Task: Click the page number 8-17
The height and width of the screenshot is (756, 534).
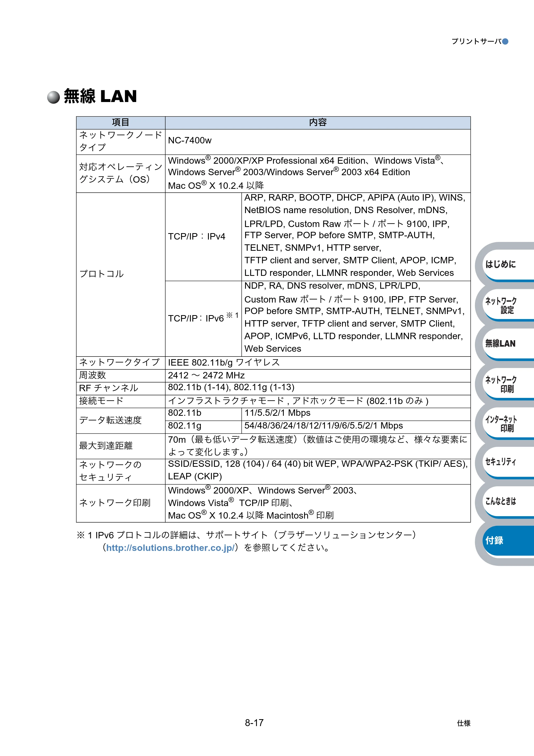Action: [254, 723]
